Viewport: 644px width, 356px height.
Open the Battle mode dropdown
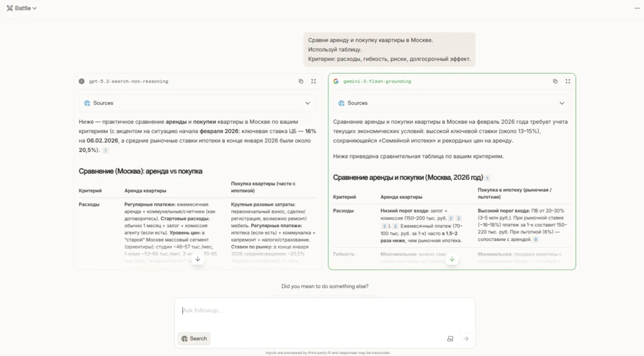(22, 8)
